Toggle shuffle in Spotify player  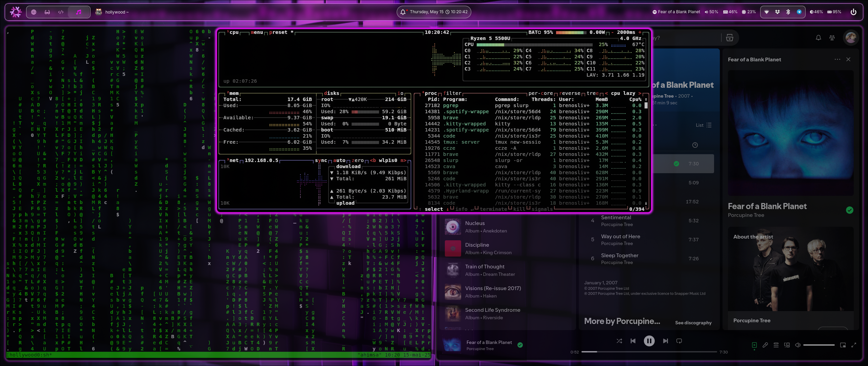(619, 341)
